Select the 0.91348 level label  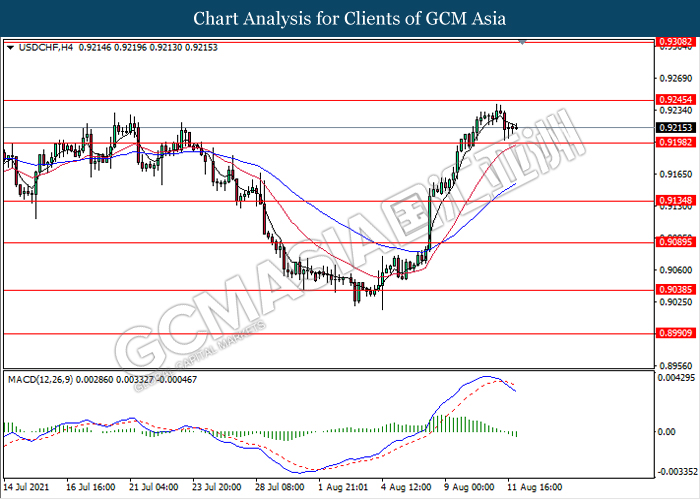coord(676,200)
